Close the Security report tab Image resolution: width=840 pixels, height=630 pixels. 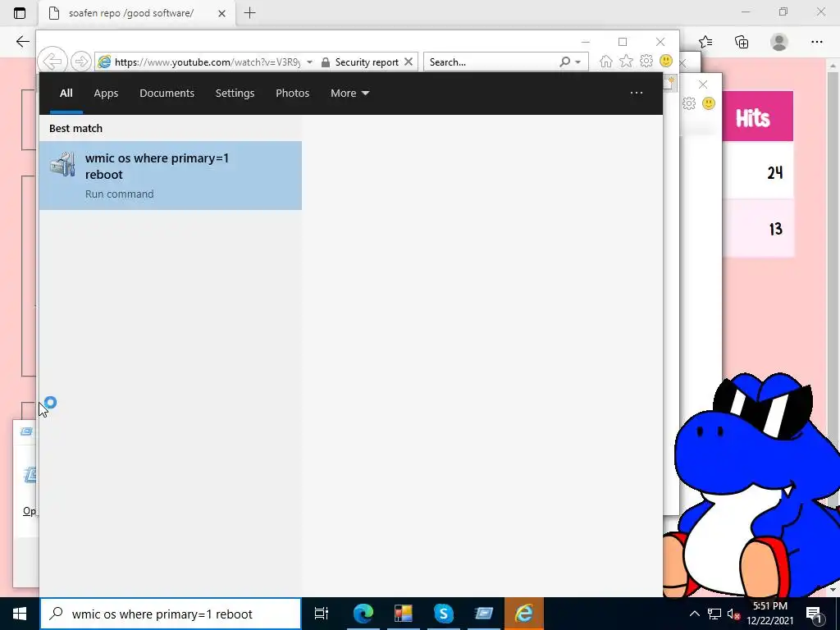pos(409,62)
